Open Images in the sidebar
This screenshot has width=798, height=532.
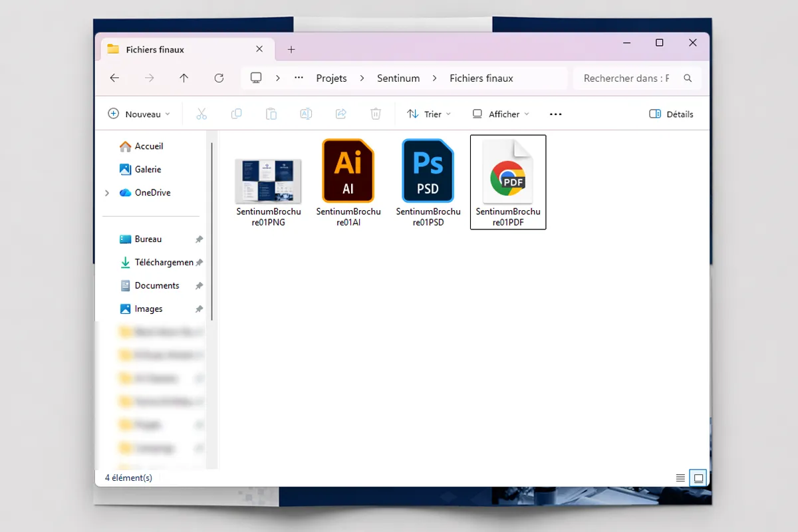pyautogui.click(x=141, y=309)
